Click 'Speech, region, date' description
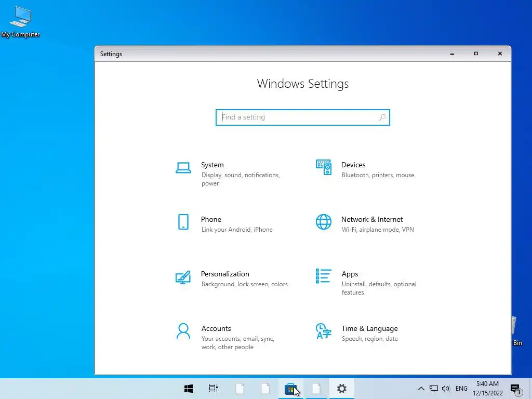This screenshot has height=399, width=532. click(369, 339)
